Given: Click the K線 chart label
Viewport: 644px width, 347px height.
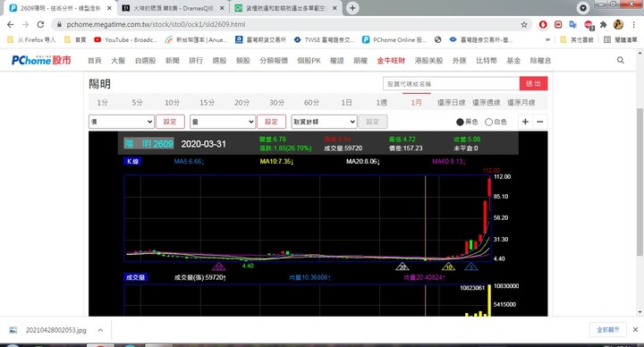Looking at the screenshot, I should [x=132, y=161].
